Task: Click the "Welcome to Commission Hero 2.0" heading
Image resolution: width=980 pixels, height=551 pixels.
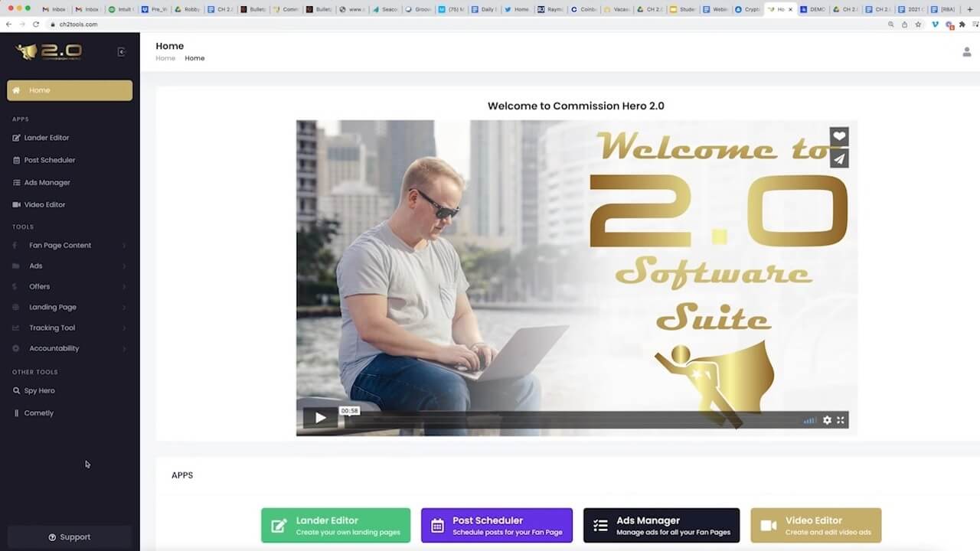Action: tap(576, 106)
